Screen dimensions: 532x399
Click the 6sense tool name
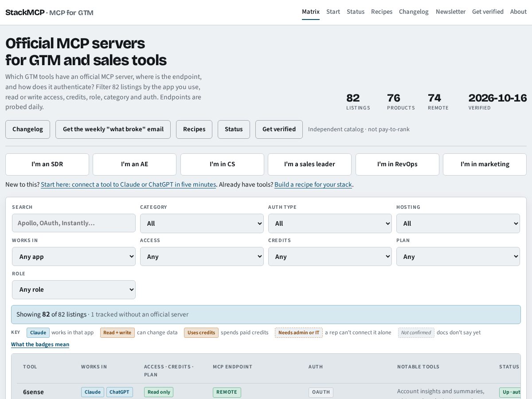click(x=33, y=392)
